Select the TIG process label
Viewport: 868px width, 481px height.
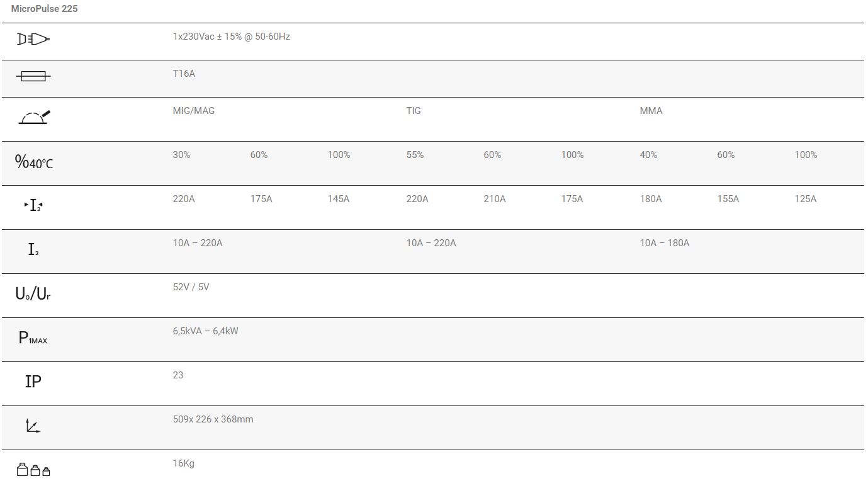[414, 111]
